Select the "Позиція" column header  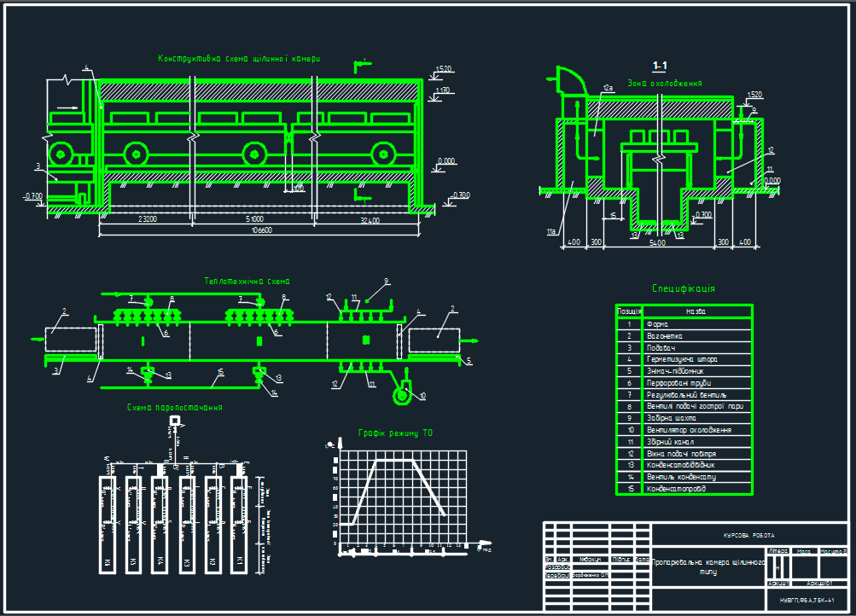tap(629, 311)
